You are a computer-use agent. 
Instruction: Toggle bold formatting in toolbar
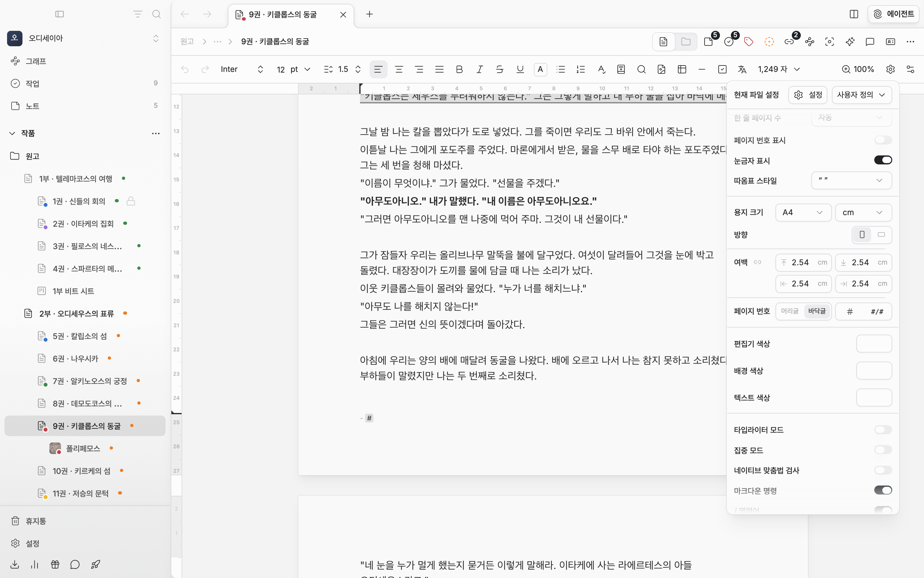point(459,69)
